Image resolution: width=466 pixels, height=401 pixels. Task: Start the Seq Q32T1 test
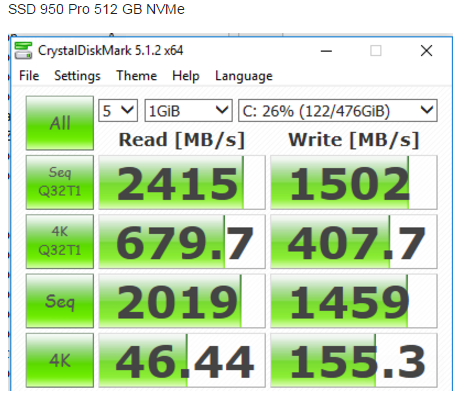[x=60, y=182]
